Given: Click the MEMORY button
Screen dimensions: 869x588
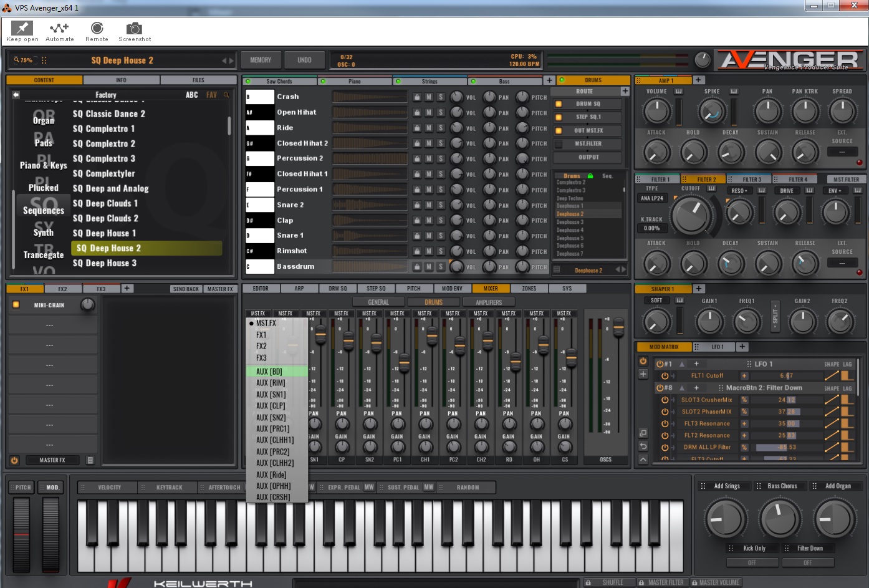Looking at the screenshot, I should [x=261, y=60].
